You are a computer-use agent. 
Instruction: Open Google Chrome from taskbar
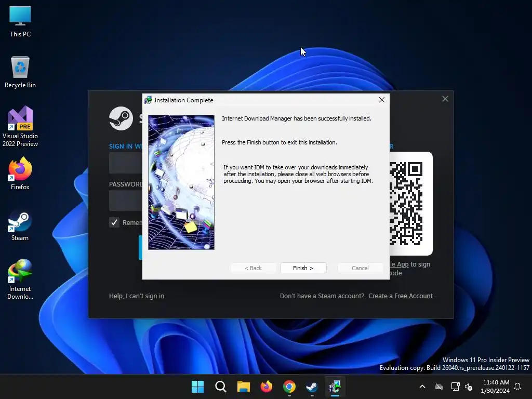tap(289, 387)
